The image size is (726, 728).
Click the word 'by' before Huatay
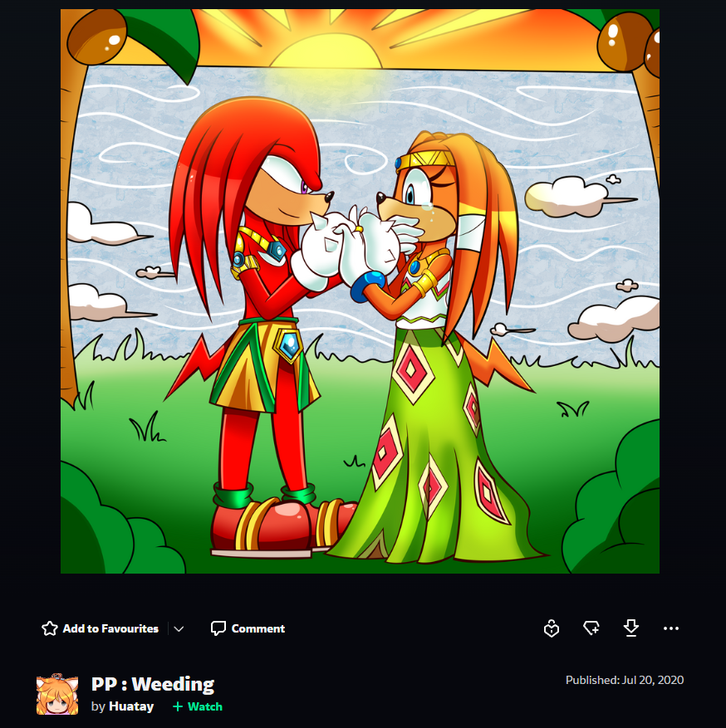tap(98, 706)
